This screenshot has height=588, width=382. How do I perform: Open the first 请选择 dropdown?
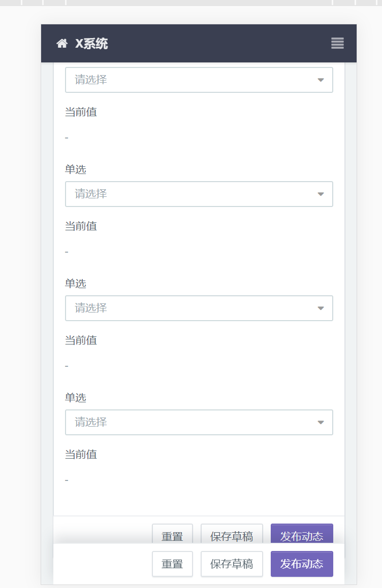(198, 80)
